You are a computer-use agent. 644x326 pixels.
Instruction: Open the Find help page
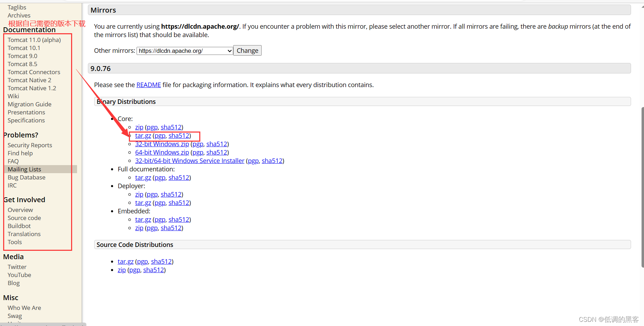[20, 153]
